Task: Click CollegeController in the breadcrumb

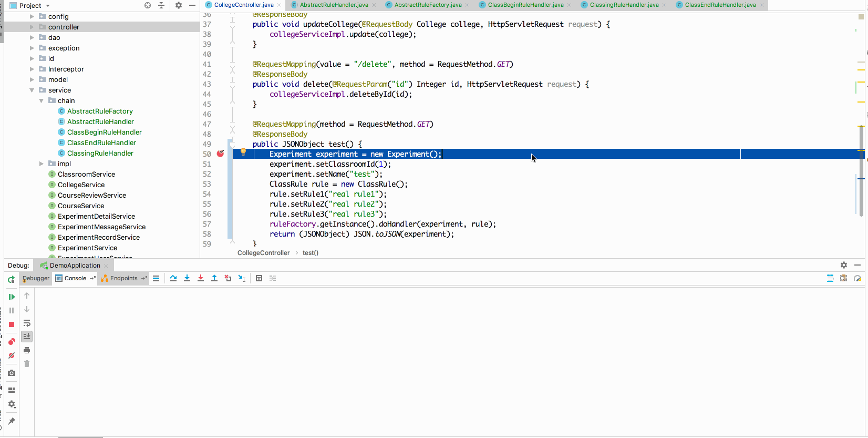Action: 263,253
